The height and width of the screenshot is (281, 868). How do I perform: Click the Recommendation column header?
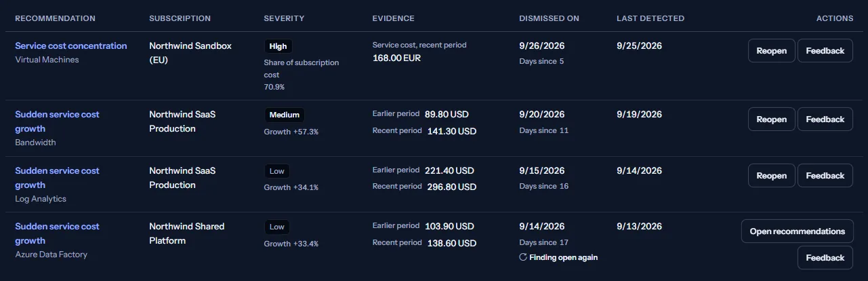point(55,18)
